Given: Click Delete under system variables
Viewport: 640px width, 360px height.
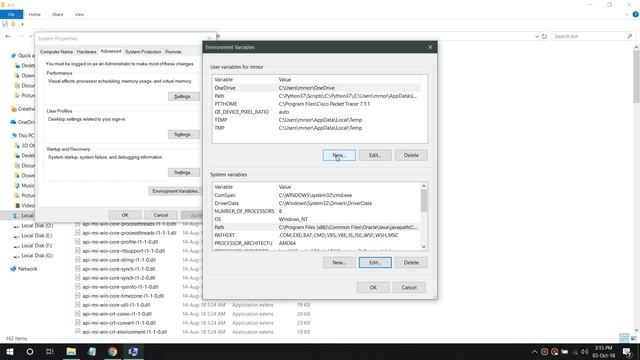Looking at the screenshot, I should pyautogui.click(x=411, y=262).
